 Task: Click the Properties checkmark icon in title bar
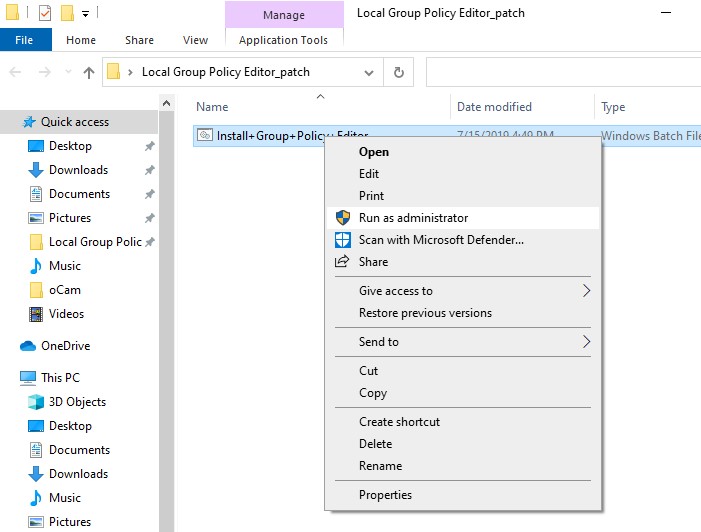click(45, 13)
